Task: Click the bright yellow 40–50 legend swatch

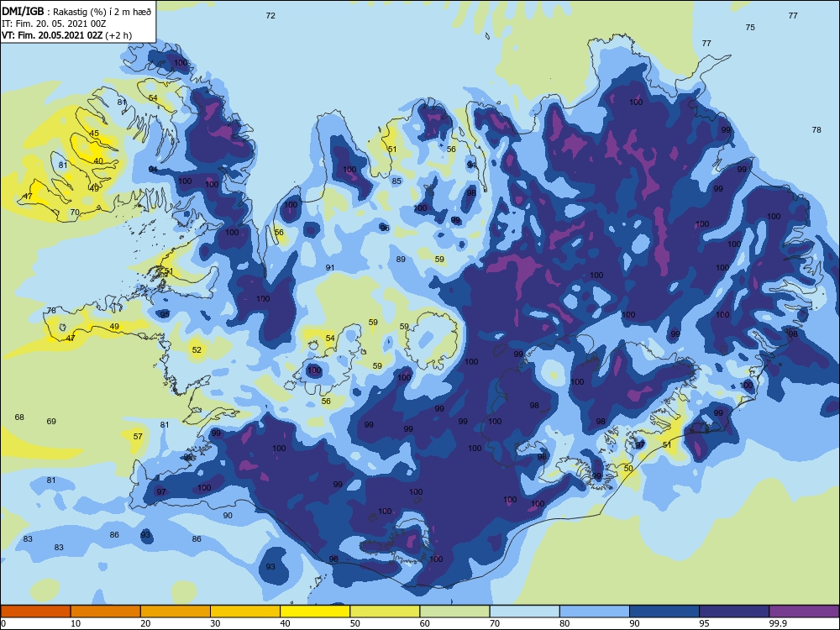Action: click(315, 612)
